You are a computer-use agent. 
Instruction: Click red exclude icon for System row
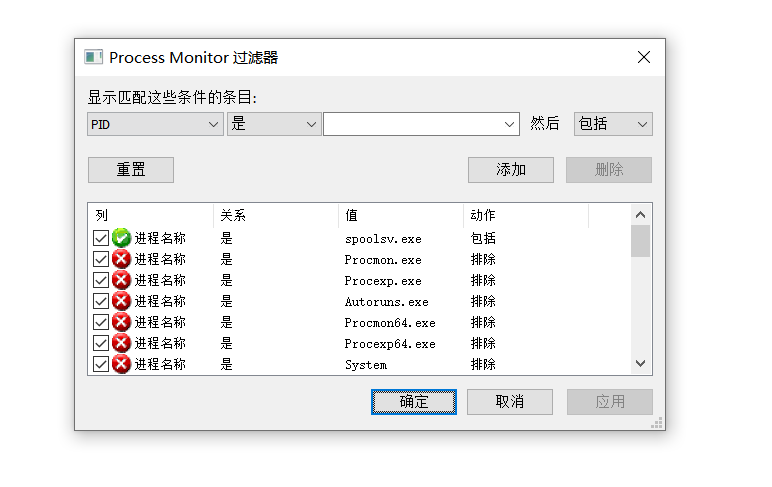121,364
